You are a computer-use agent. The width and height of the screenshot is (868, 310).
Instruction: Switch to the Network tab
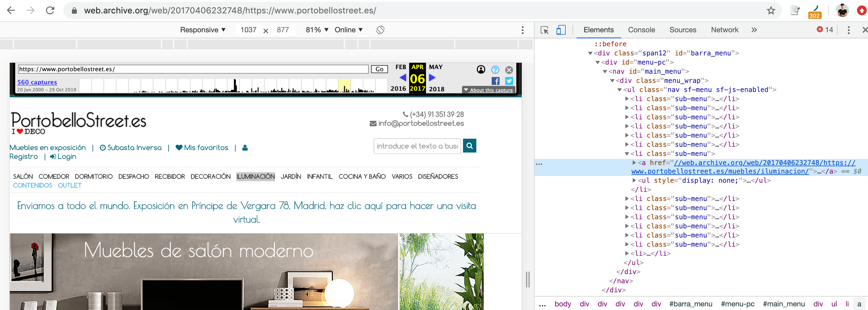click(724, 30)
